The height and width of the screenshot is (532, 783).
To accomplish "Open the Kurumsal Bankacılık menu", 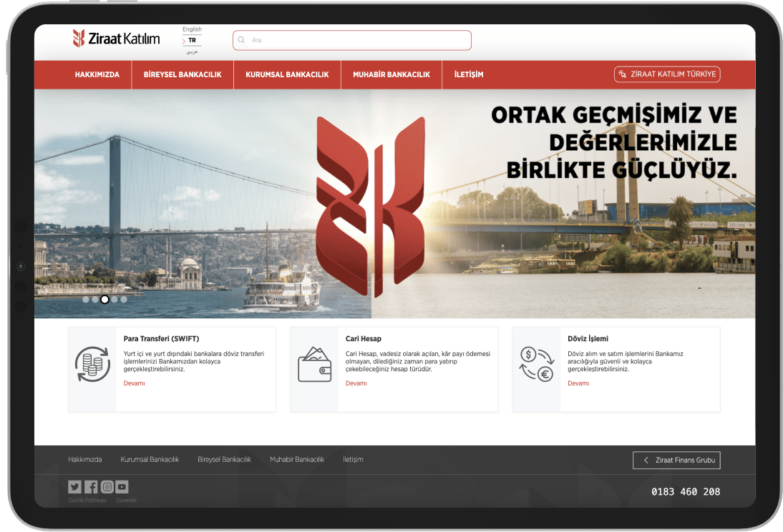I will coord(287,74).
